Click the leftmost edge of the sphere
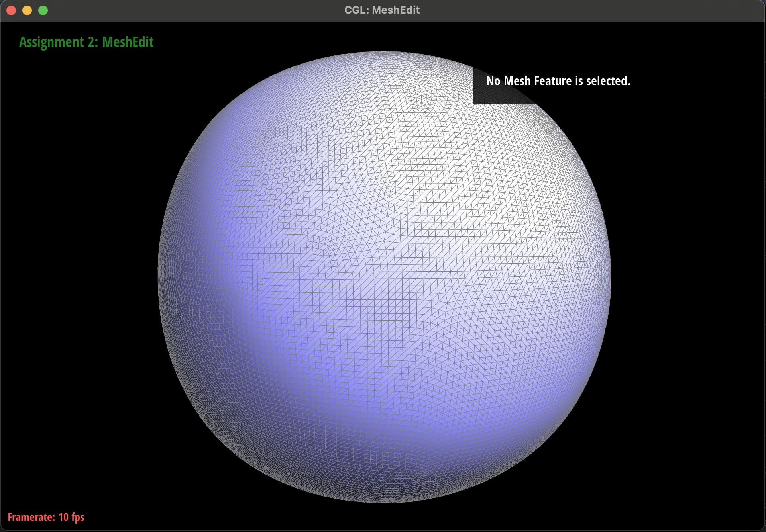The height and width of the screenshot is (532, 766). [159, 277]
